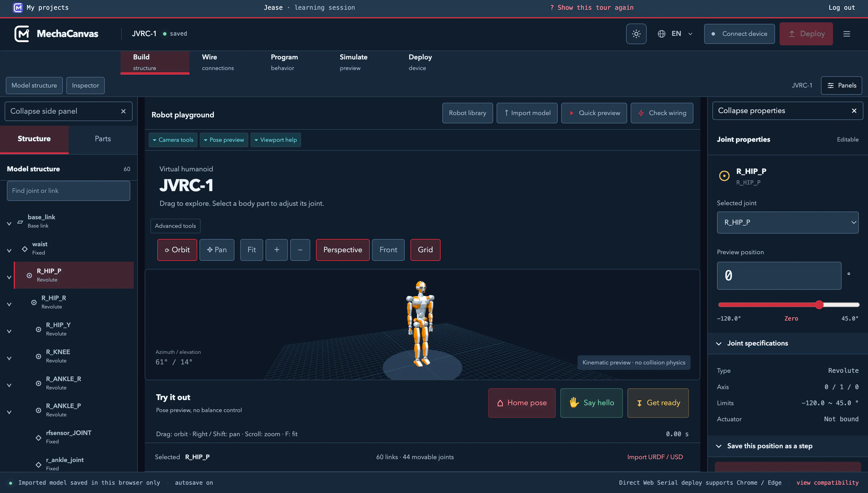The image size is (868, 493).
Task: Toggle the Inspector panel button
Action: tap(85, 85)
